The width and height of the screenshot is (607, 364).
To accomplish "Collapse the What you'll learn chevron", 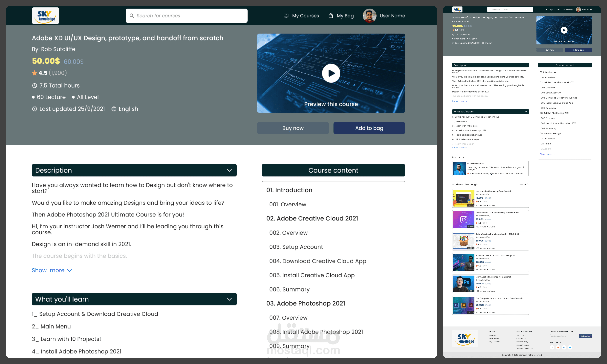I will 229,299.
